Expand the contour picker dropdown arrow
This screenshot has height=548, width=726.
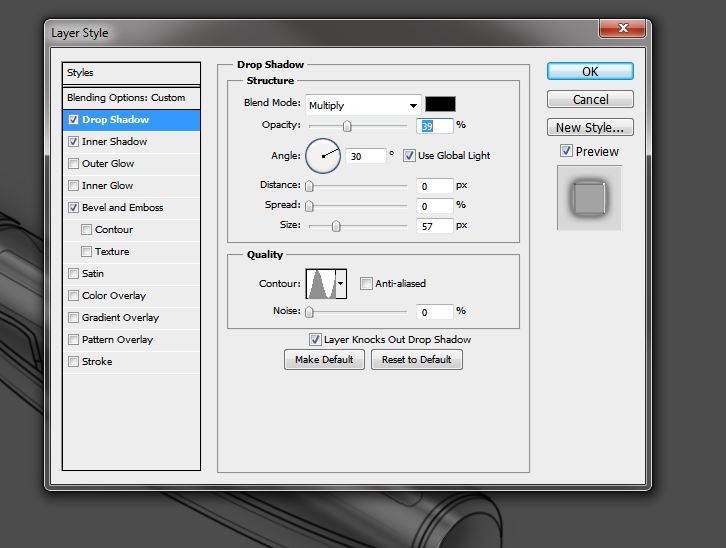click(x=341, y=284)
